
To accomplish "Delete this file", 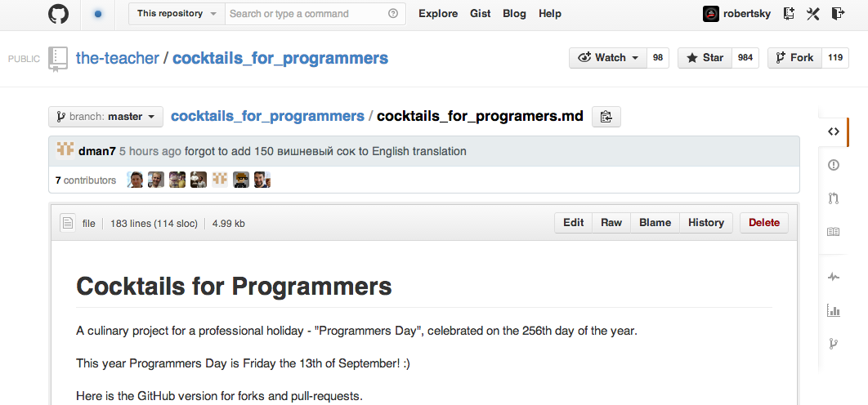I will (x=764, y=222).
